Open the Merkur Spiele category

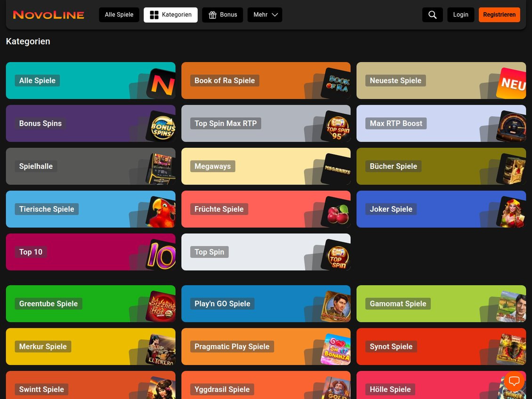pos(90,346)
